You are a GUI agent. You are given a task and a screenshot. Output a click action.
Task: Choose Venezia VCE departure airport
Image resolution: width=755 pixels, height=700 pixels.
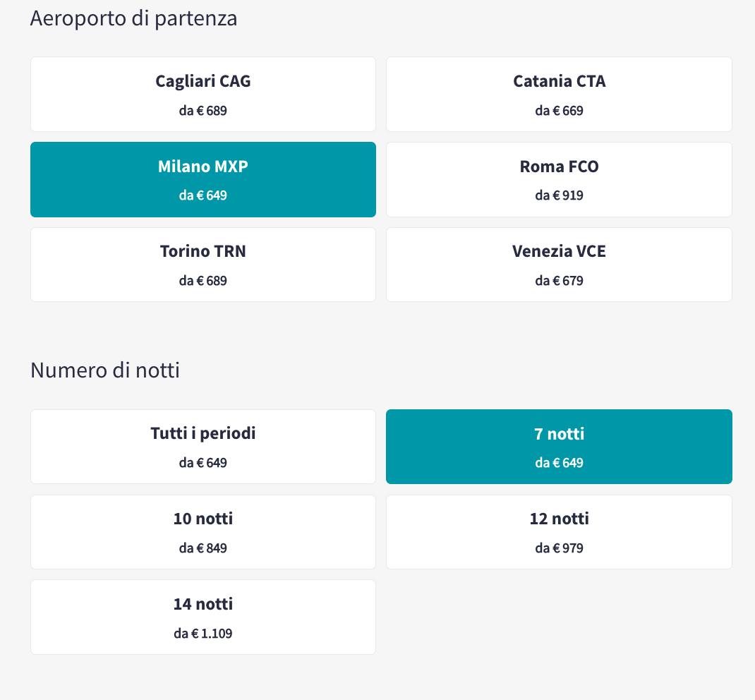(559, 264)
